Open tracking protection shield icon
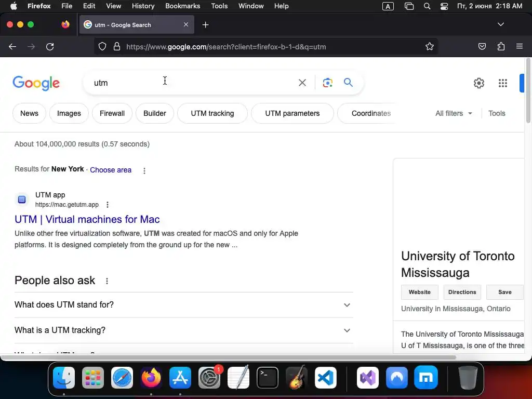The height and width of the screenshot is (399, 532). click(x=102, y=46)
